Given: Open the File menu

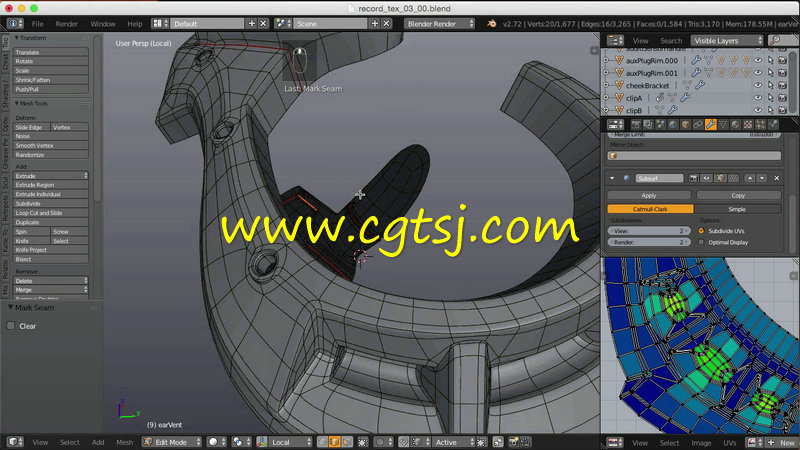Looking at the screenshot, I should (x=38, y=23).
